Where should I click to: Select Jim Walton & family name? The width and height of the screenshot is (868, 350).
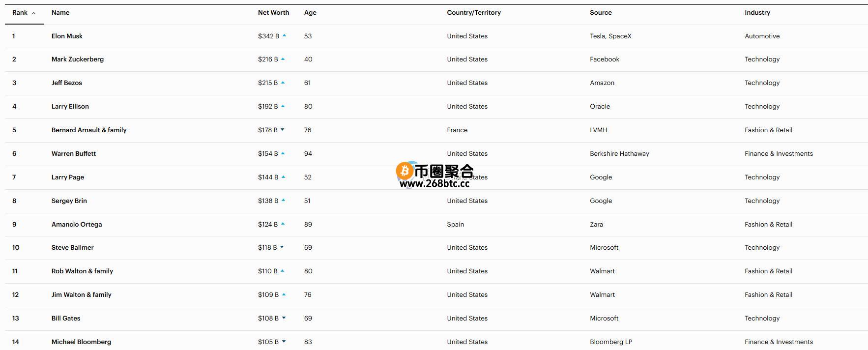point(82,295)
